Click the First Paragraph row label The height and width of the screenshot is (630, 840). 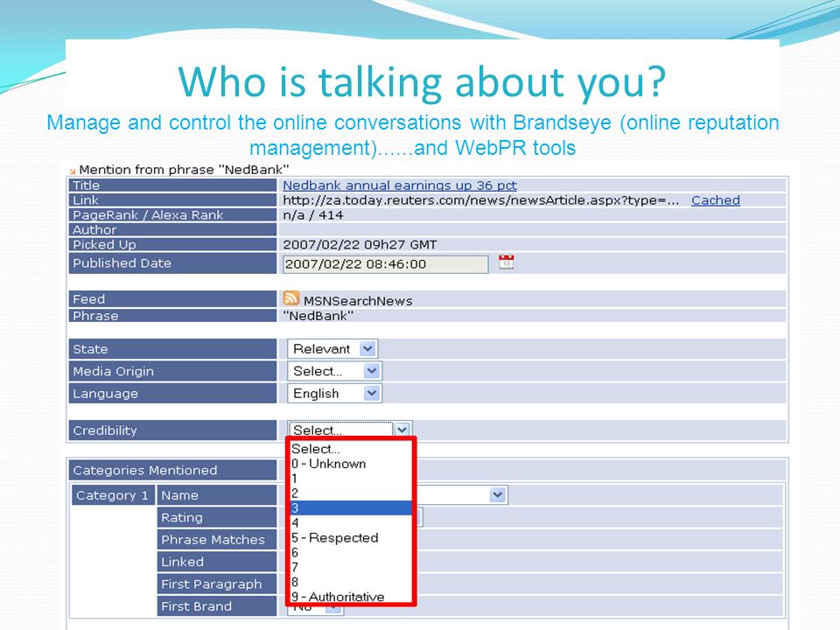pos(216,584)
